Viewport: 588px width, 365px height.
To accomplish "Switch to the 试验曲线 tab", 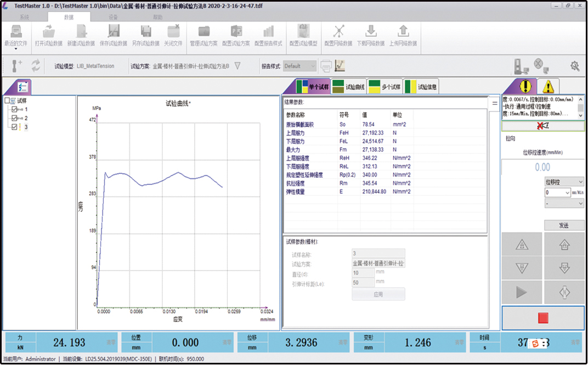I will tap(349, 87).
